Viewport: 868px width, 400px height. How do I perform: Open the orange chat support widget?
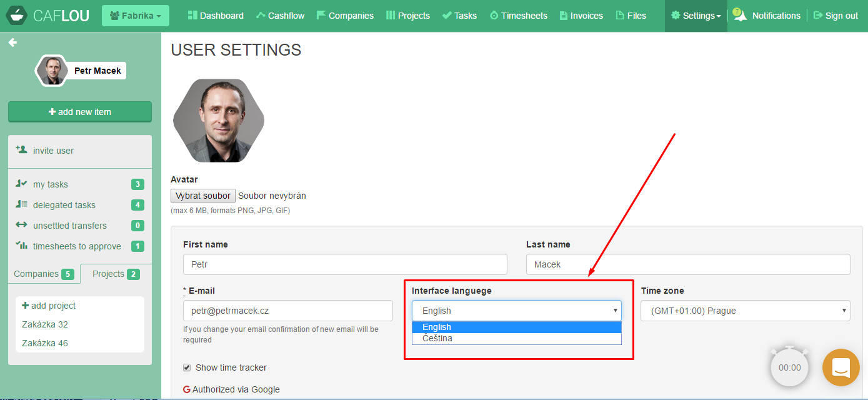[x=841, y=367]
